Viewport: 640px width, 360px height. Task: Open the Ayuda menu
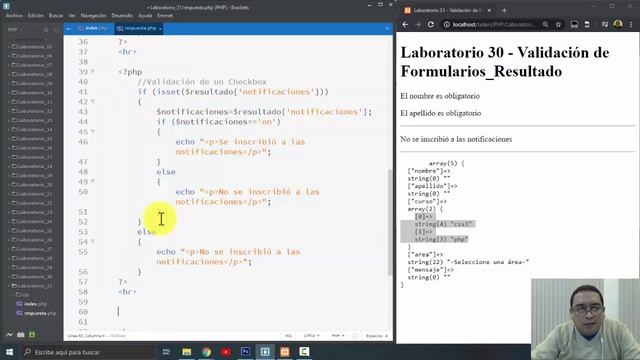pyautogui.click(x=145, y=16)
